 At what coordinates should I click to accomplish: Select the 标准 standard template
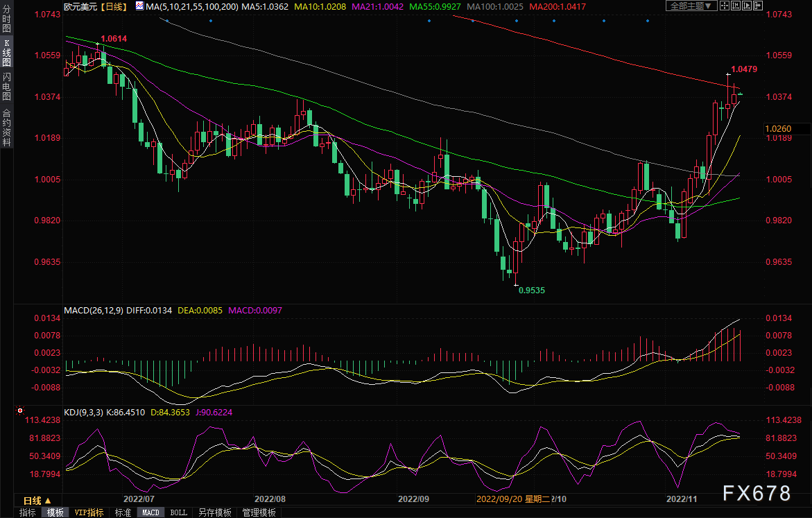[123, 512]
